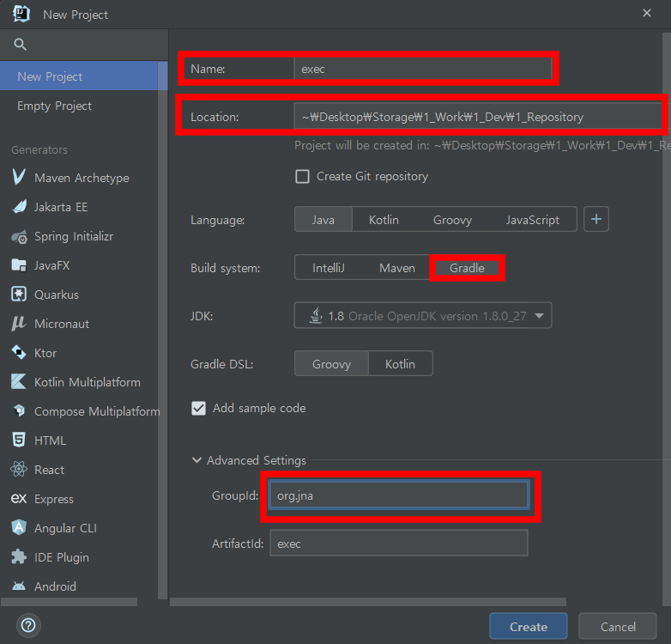Click the Generators section label

click(x=39, y=150)
